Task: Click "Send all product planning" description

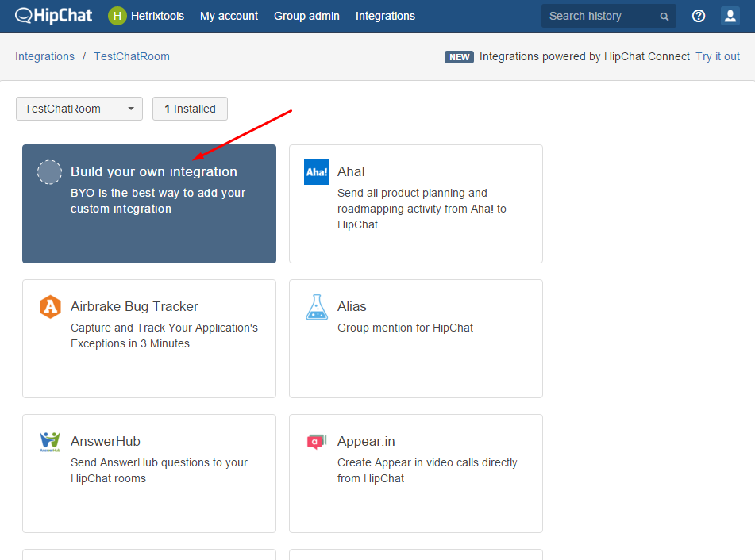Action: click(422, 209)
